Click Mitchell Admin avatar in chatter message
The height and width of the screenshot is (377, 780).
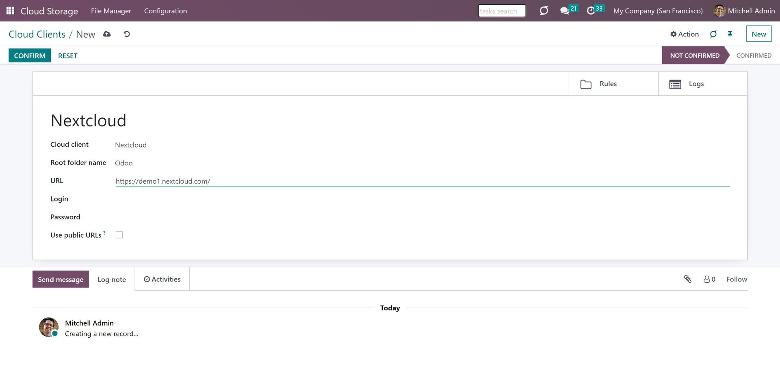point(49,327)
